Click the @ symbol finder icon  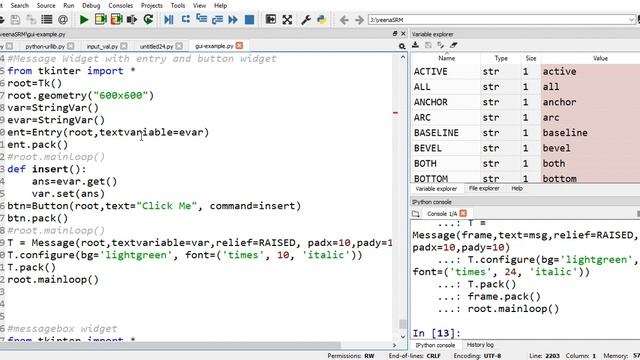(62, 19)
